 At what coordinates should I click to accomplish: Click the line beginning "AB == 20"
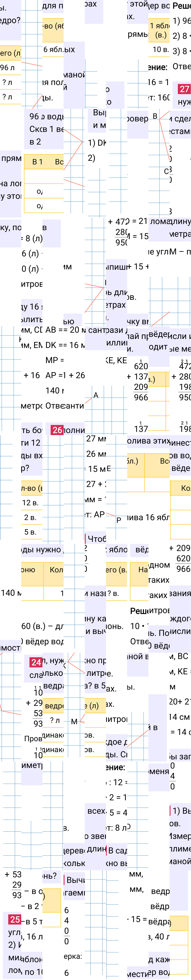coord(65,329)
